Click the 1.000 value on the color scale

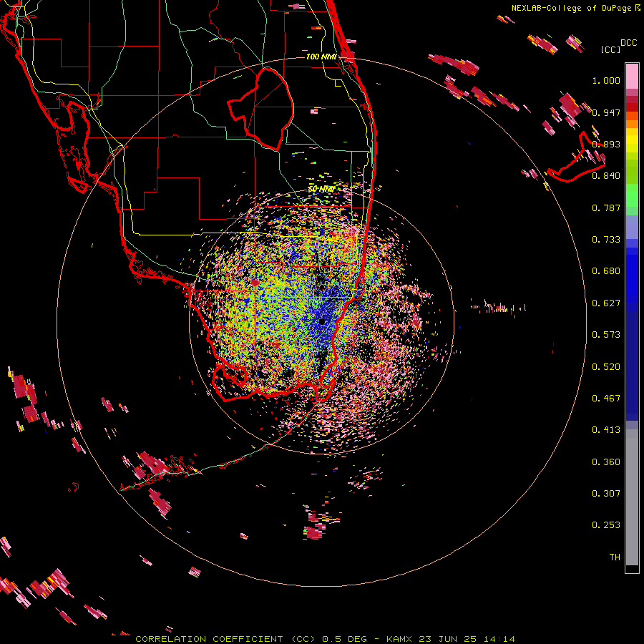click(x=606, y=80)
